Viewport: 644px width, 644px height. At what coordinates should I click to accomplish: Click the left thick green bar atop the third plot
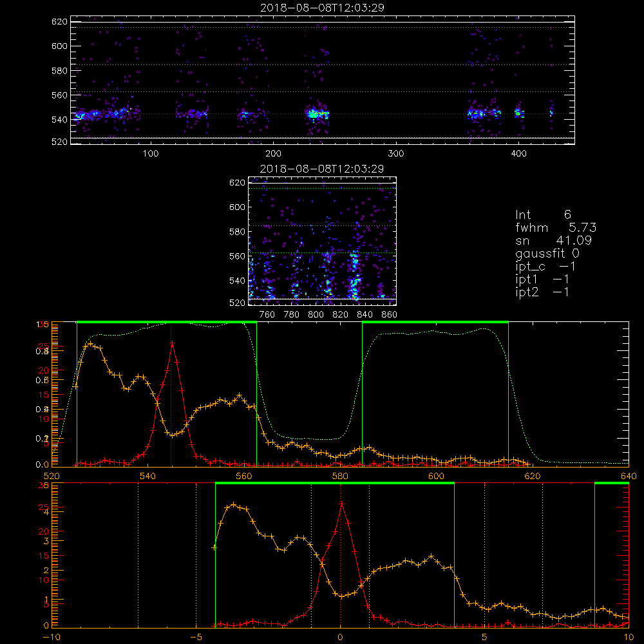tap(167, 323)
